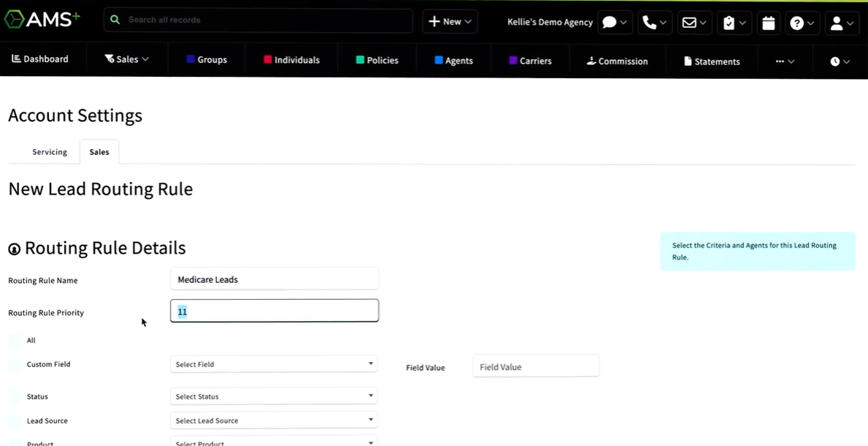Screen dimensions: 868x446
Task: Open the Select Product dropdown
Action: [x=274, y=442]
